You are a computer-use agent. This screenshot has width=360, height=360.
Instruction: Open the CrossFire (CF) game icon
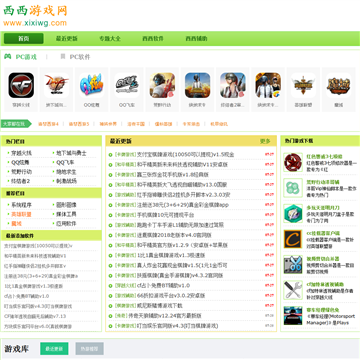click(x=21, y=85)
